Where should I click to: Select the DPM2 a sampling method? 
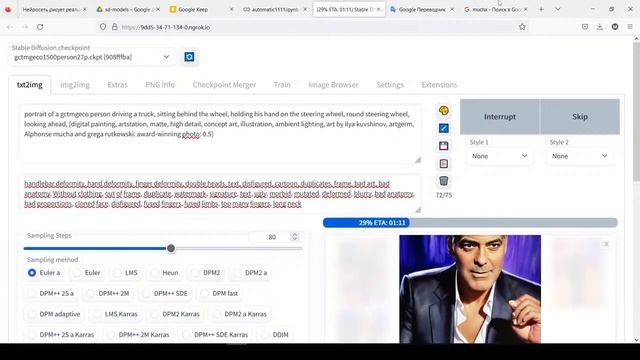point(251,273)
